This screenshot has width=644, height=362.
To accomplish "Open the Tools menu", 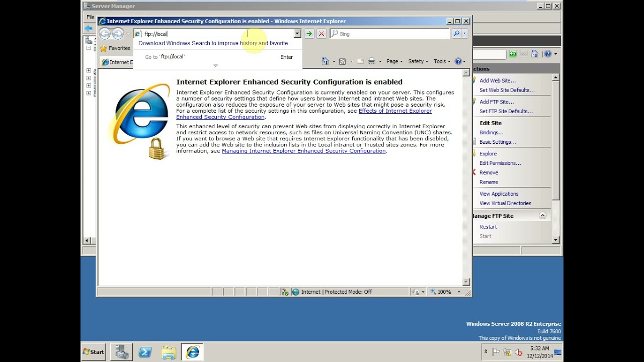I will click(442, 61).
